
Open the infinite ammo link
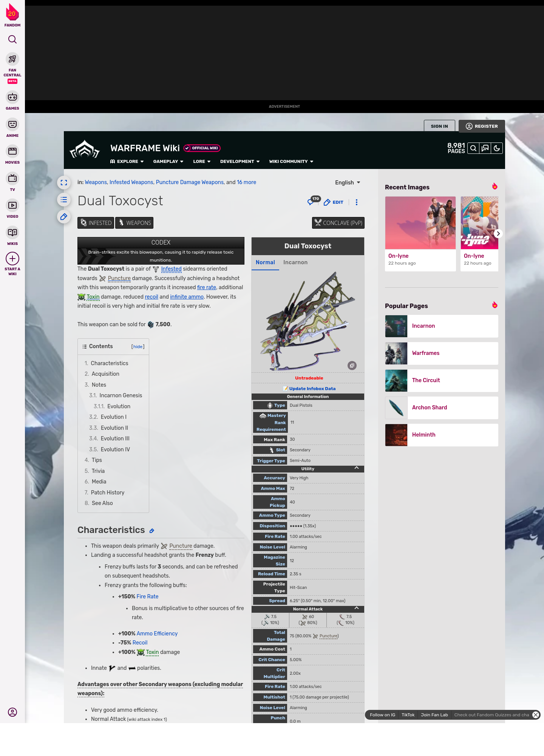point(187,297)
